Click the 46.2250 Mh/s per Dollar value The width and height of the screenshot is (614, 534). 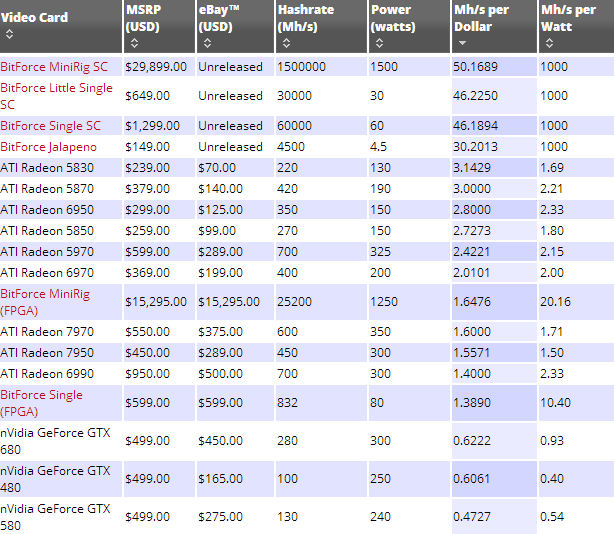coord(475,96)
